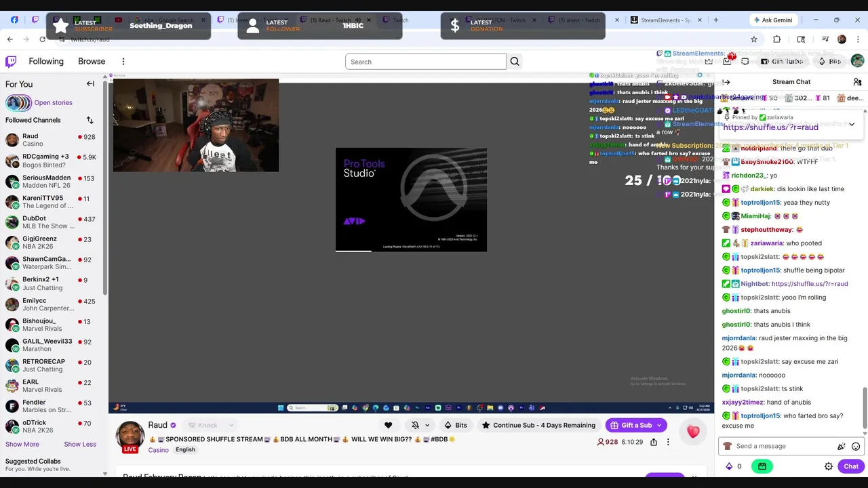Open Nightbot's shuffle.us chat link
Viewport: 868px width, 488px height.
coord(809,284)
